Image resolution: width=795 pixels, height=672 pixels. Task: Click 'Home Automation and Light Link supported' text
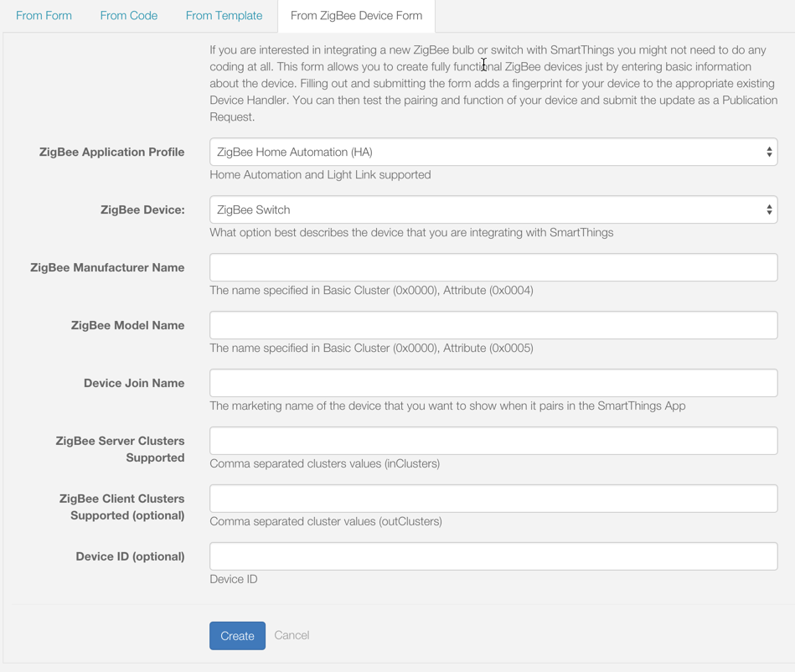pyautogui.click(x=321, y=174)
